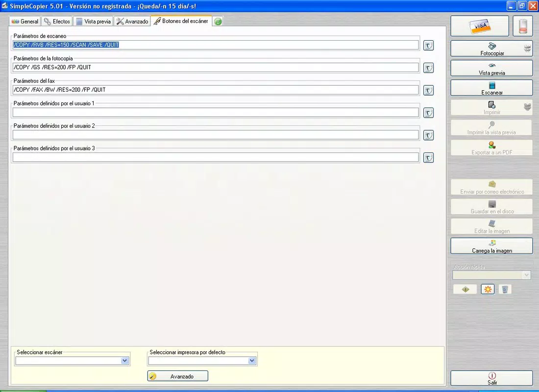This screenshot has width=539, height=392.
Task: Click the green round icon tab
Action: [218, 22]
